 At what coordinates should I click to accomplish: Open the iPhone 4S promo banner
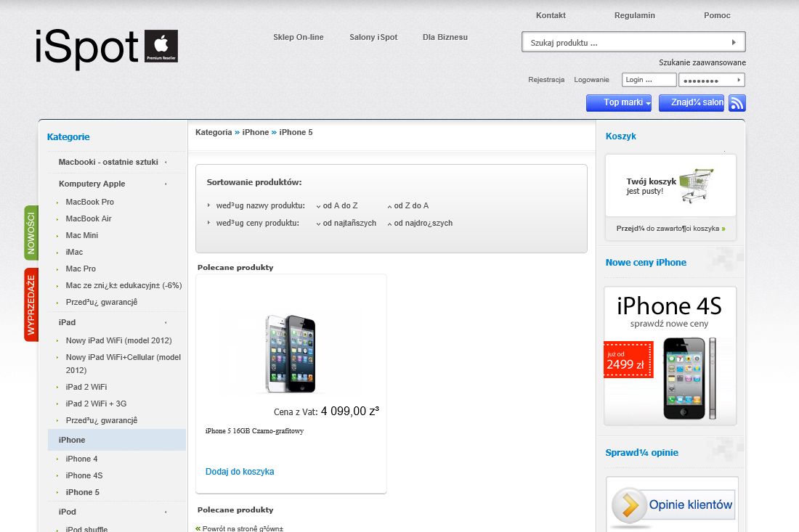670,356
